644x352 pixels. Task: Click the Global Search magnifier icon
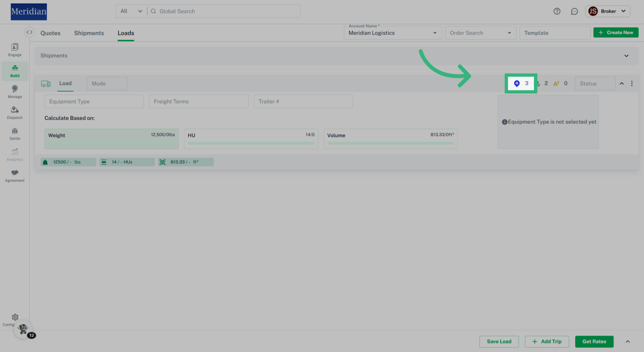[x=153, y=11]
